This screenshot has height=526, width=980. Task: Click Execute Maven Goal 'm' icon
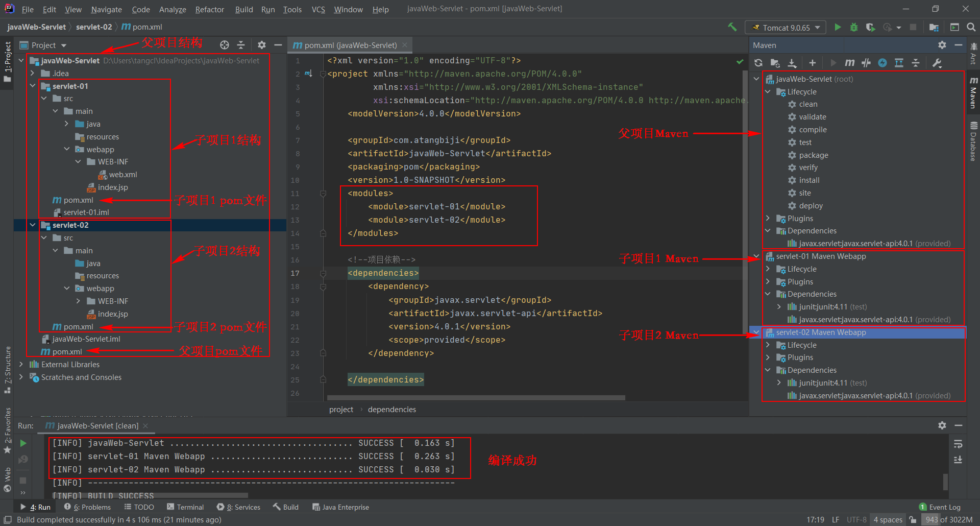tap(849, 63)
